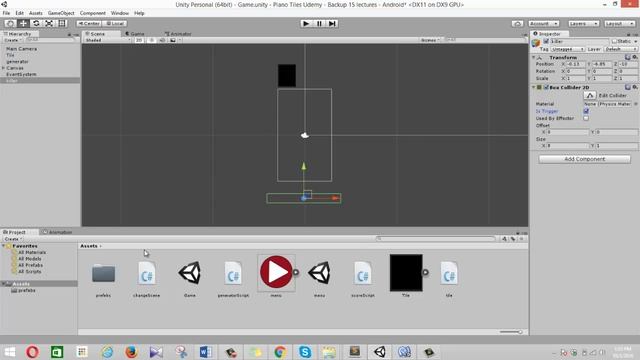Image resolution: width=640 pixels, height=360 pixels.
Task: Select the Rect tool in toolbar
Action: click(x=62, y=23)
